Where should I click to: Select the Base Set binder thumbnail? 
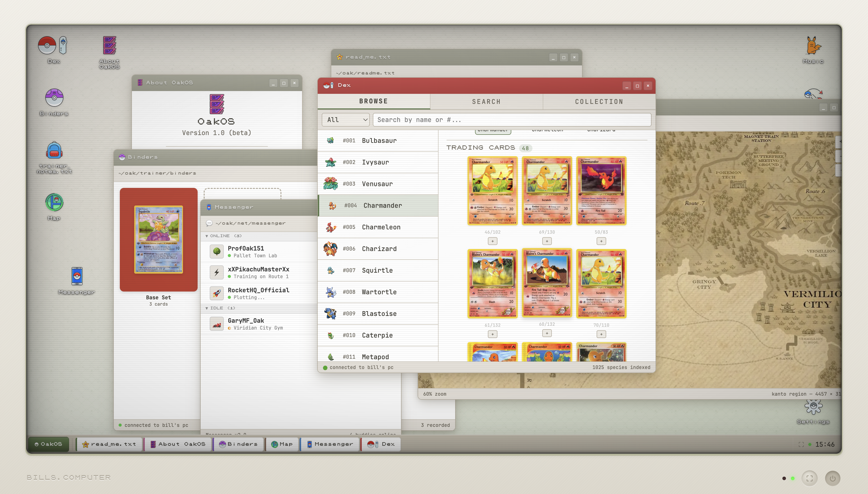(x=159, y=239)
